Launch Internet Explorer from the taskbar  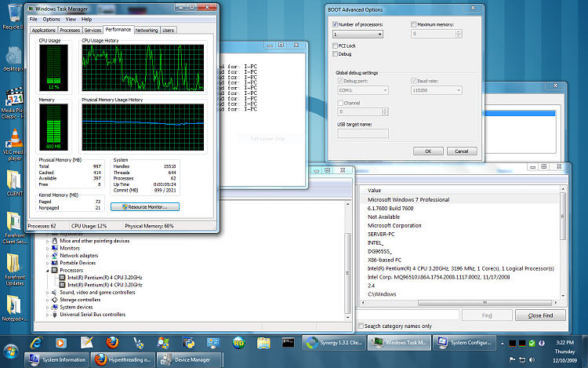click(36, 343)
